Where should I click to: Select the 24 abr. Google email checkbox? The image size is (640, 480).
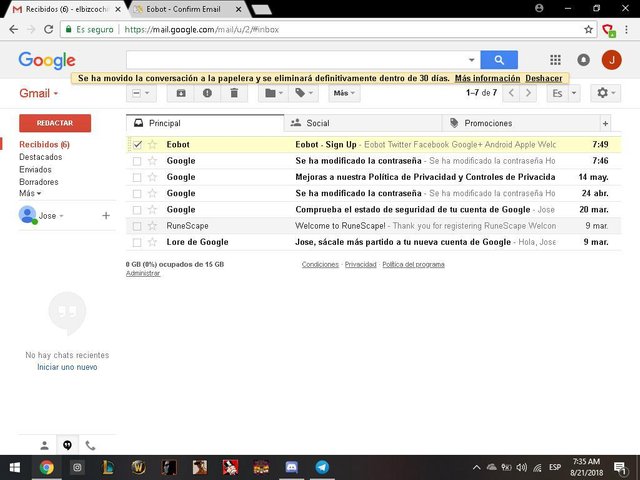(x=137, y=193)
